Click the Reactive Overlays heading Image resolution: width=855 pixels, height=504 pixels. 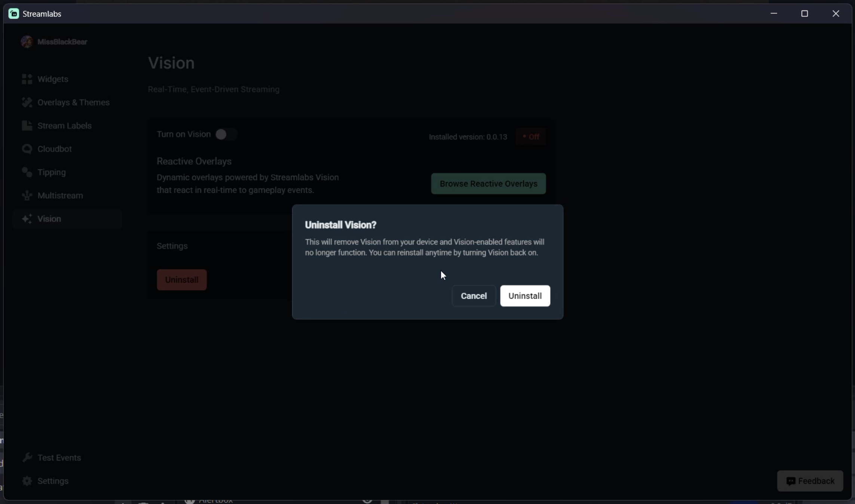pyautogui.click(x=194, y=161)
